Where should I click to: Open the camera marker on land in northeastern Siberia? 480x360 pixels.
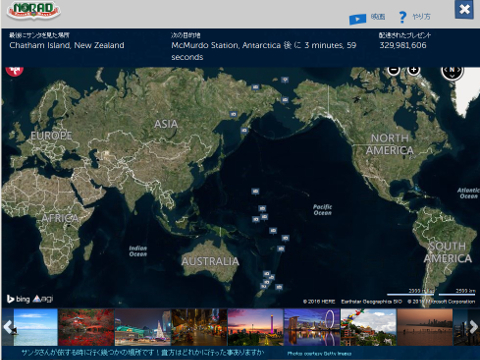tap(255, 87)
